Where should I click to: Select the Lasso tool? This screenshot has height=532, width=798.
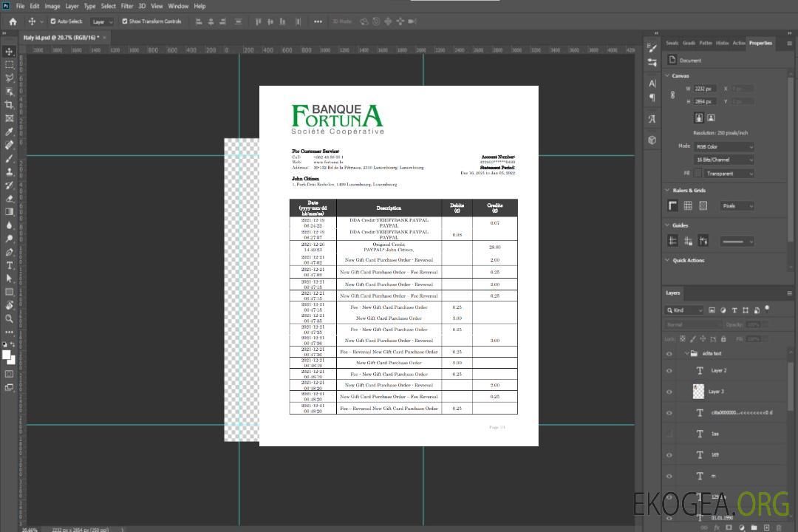click(9, 78)
